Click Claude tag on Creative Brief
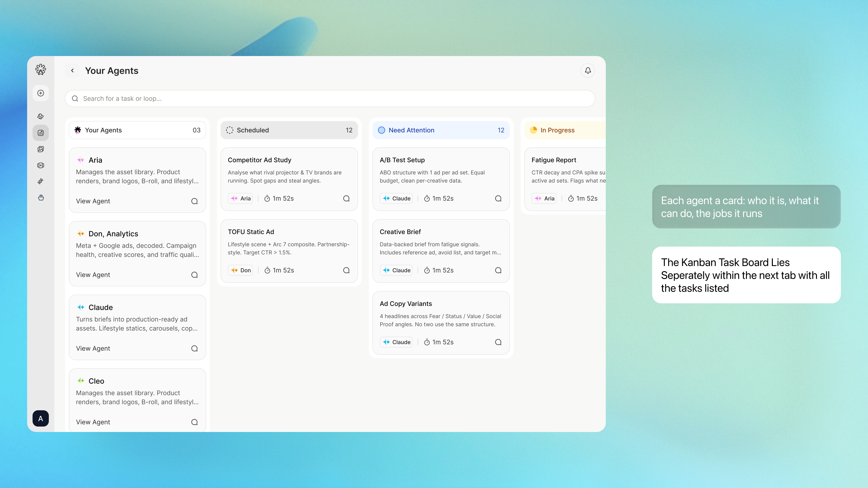Screen dimensions: 868x488 [x=396, y=270]
